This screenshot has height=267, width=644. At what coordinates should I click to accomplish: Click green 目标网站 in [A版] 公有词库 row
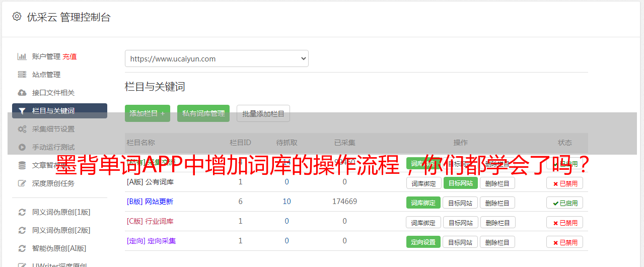(461, 183)
